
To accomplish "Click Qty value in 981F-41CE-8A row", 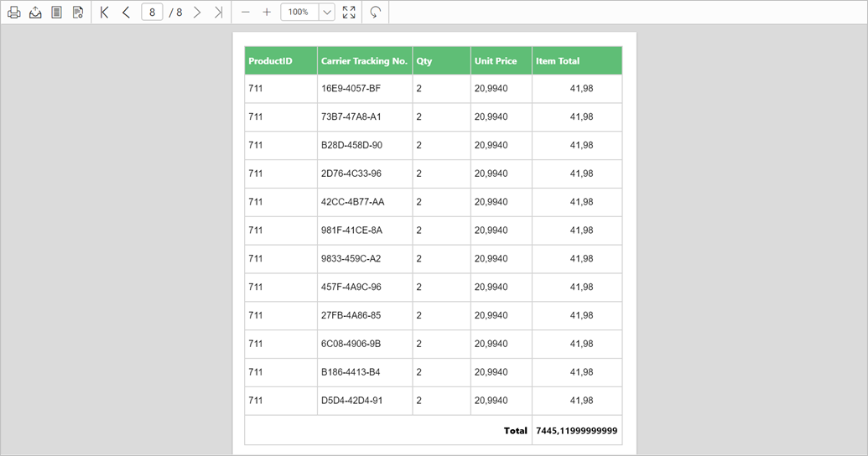I will click(x=419, y=231).
